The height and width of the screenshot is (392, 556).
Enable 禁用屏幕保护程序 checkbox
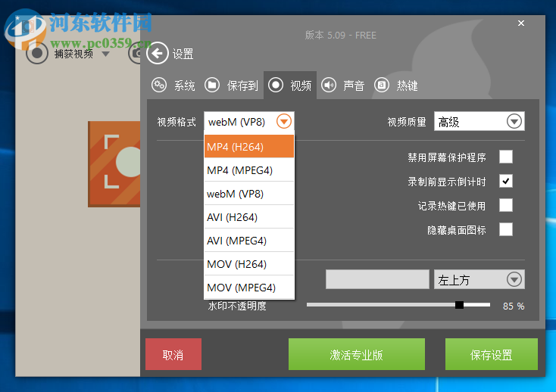point(506,157)
